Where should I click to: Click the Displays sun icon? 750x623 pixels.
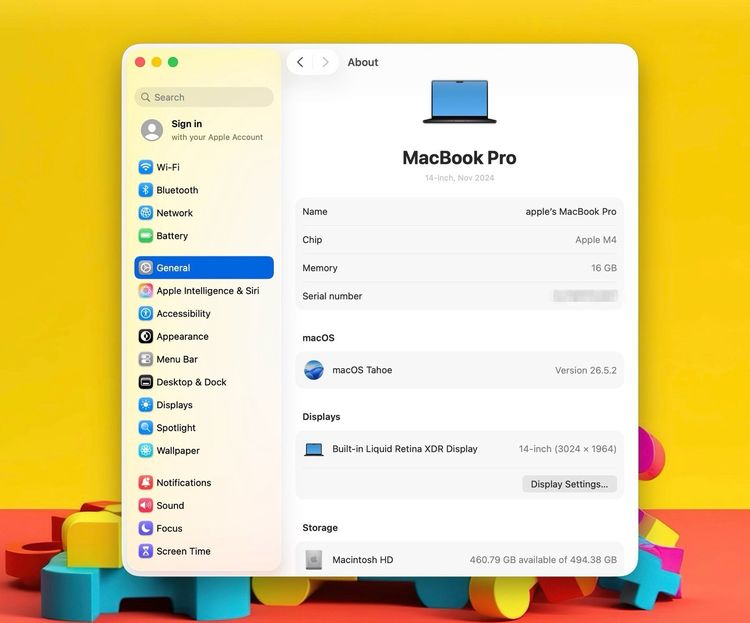pos(145,405)
